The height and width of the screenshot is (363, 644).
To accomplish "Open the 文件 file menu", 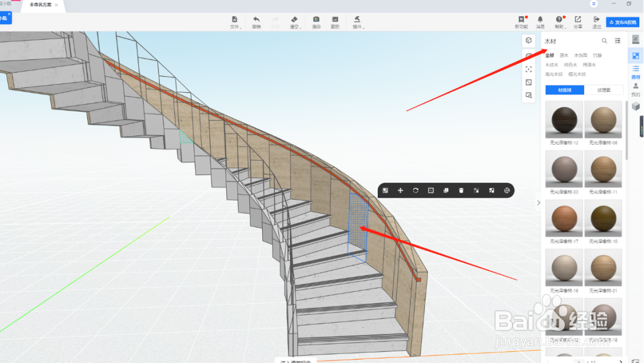I will [x=234, y=22].
